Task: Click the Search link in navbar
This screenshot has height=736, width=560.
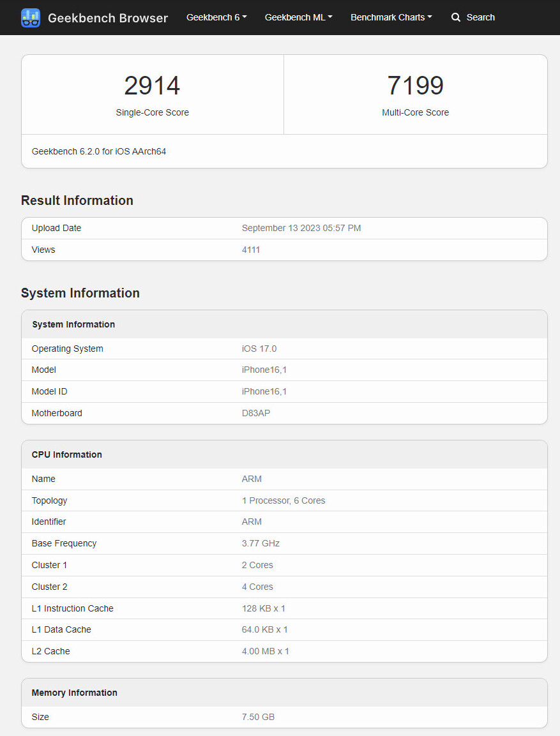Action: click(x=480, y=17)
